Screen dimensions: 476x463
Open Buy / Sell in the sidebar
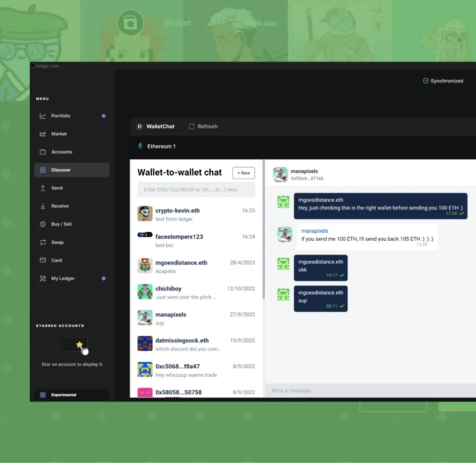pos(71,224)
